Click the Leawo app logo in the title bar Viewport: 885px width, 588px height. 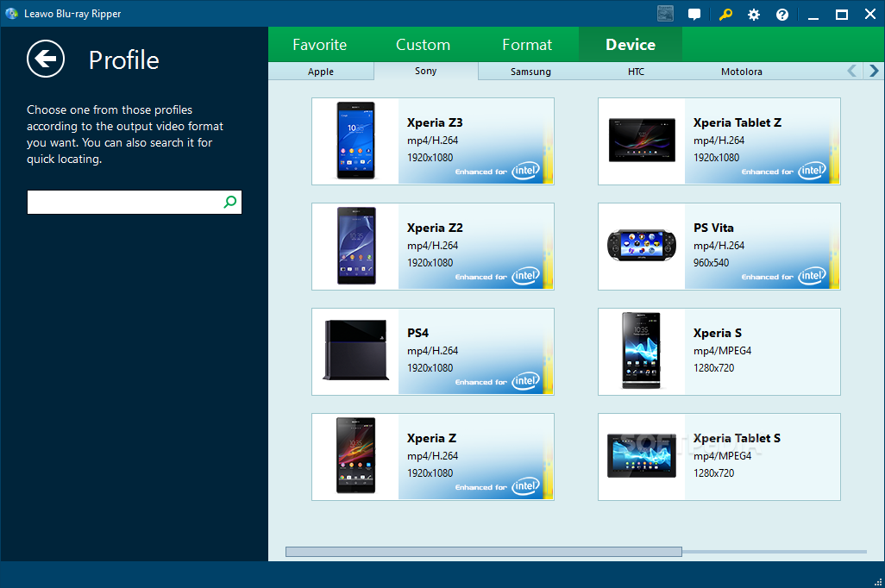pos(11,14)
